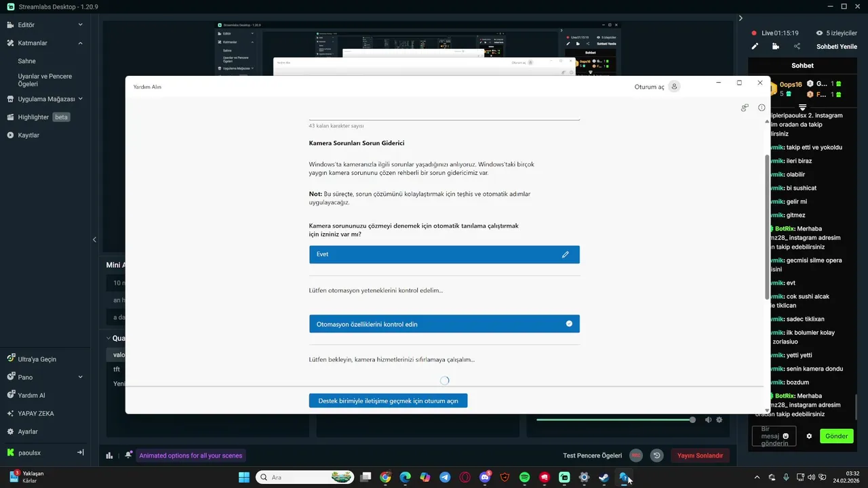Click Yayını Sonlandır to end stream

pos(700,455)
